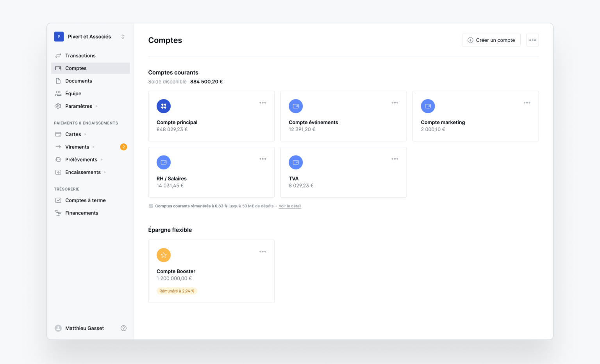Open Comptes à terme in Trésorerie

58,200
